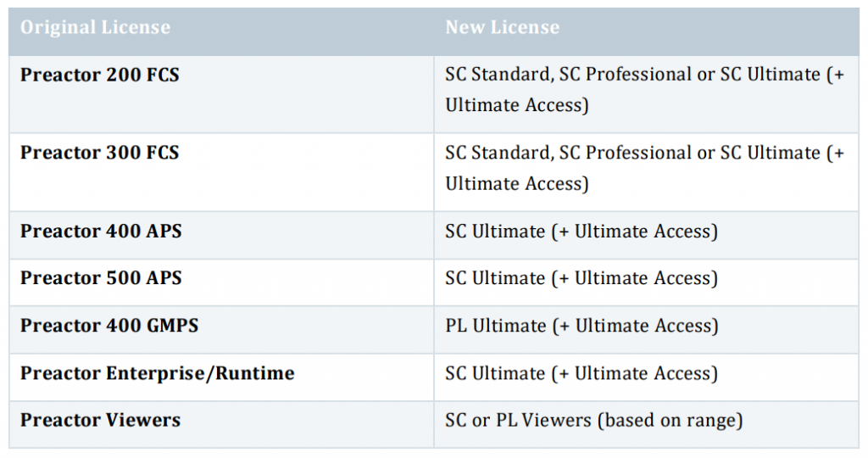This screenshot has width=868, height=458.
Task: Click SC Ultimate entry beside Preactor 400 APS
Action: pyautogui.click(x=581, y=231)
